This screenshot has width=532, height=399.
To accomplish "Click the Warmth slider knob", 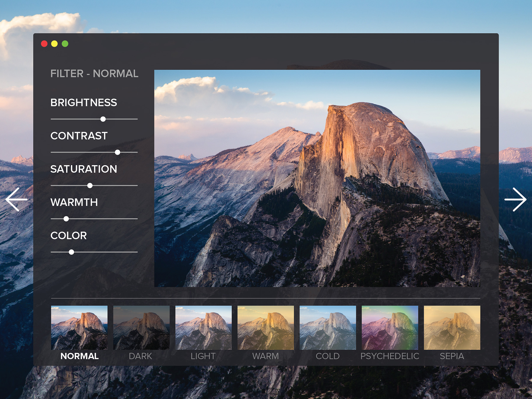I will pyautogui.click(x=66, y=219).
